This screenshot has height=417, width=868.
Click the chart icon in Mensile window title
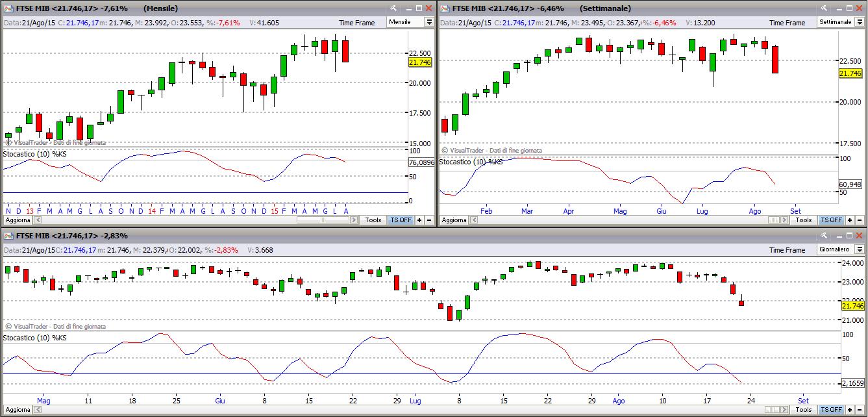pos(8,8)
